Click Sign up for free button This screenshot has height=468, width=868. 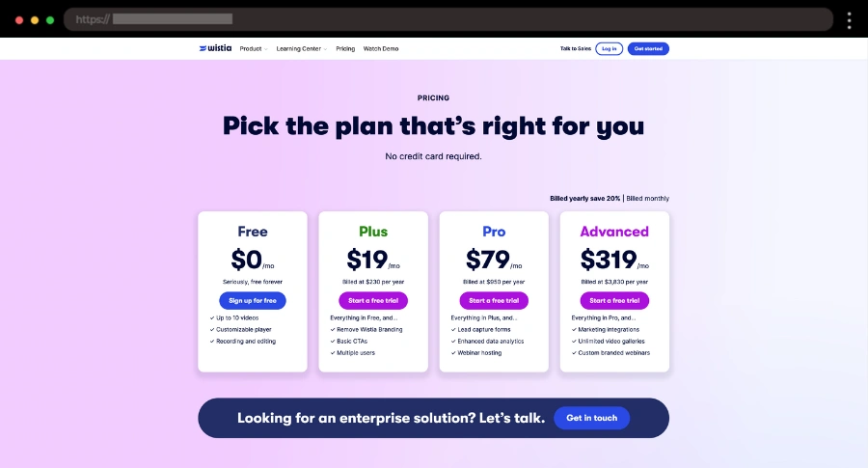[253, 300]
